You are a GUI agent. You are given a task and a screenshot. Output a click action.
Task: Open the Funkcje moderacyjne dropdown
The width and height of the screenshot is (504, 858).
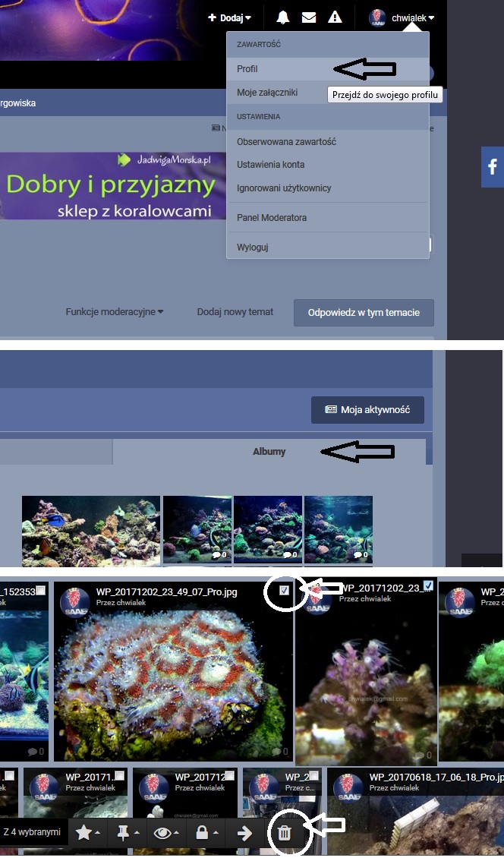115,312
